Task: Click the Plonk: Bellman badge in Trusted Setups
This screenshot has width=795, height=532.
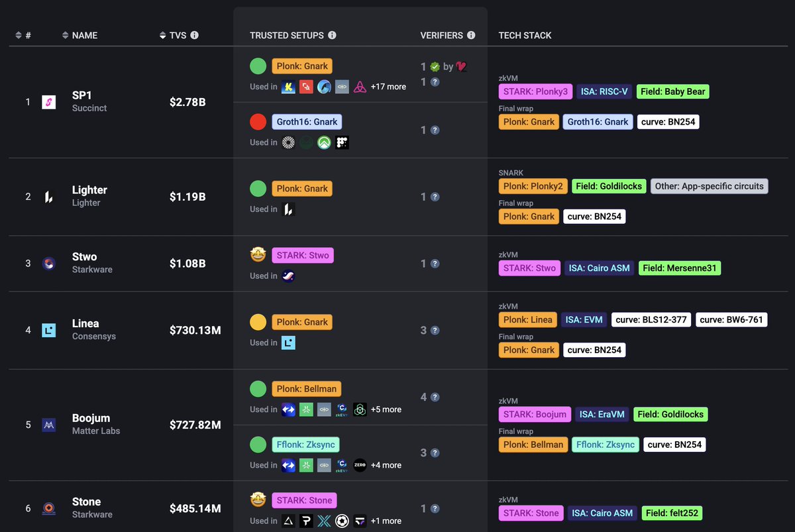Action: [307, 389]
